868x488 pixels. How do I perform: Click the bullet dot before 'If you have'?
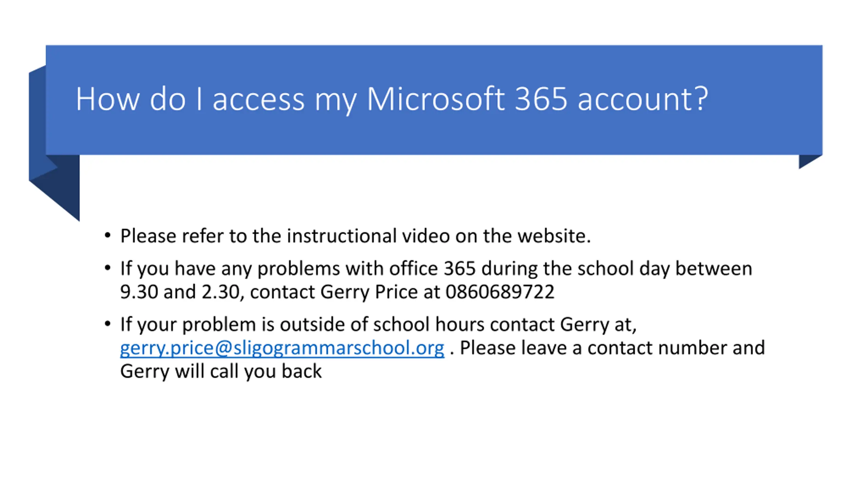tap(108, 268)
